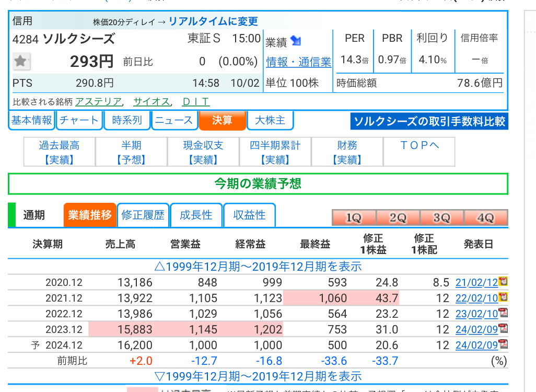Open compared stock DIT
536x392 pixels.
point(195,101)
